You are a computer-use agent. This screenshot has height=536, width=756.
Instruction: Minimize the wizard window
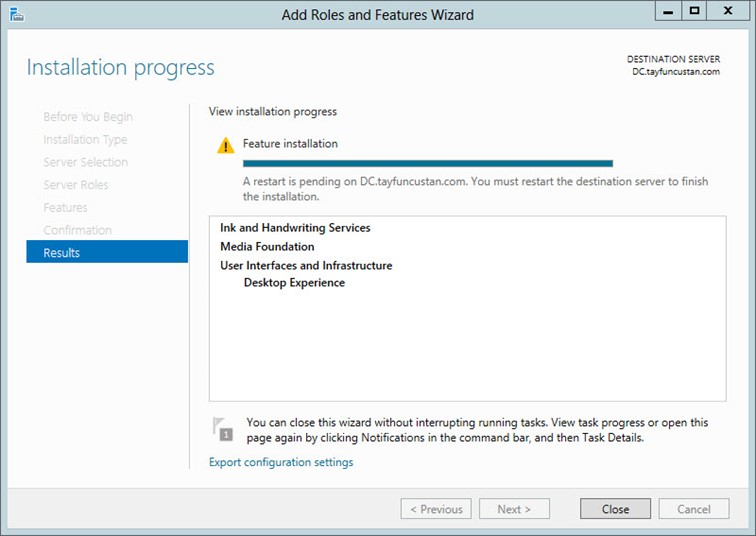(x=668, y=11)
